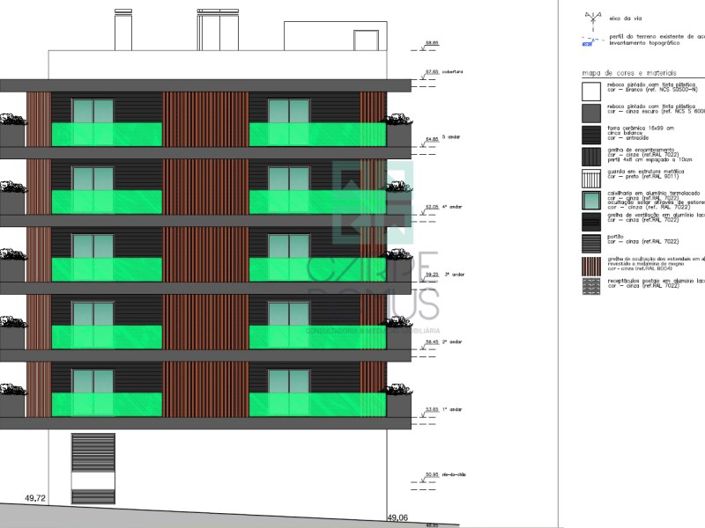Click the green glazing legend swatch
705x528 pixels.
[591, 201]
